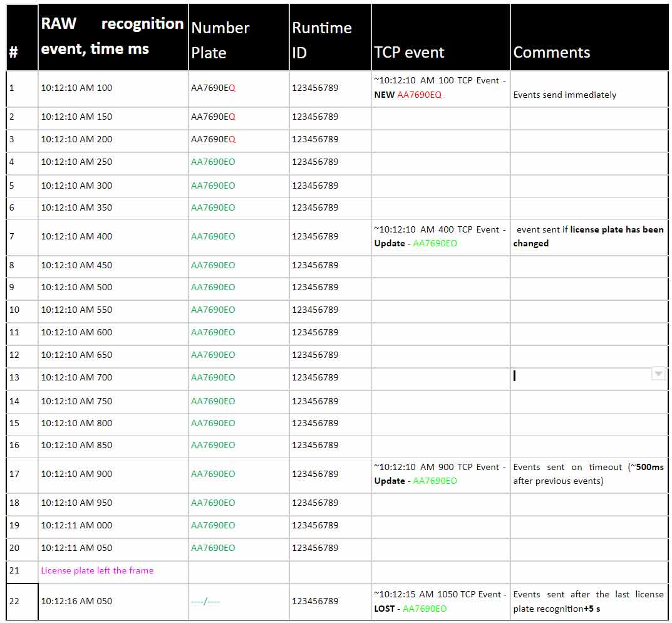
Task: Click the '10:12:11 AM 000' time cell
Action: click(x=77, y=525)
